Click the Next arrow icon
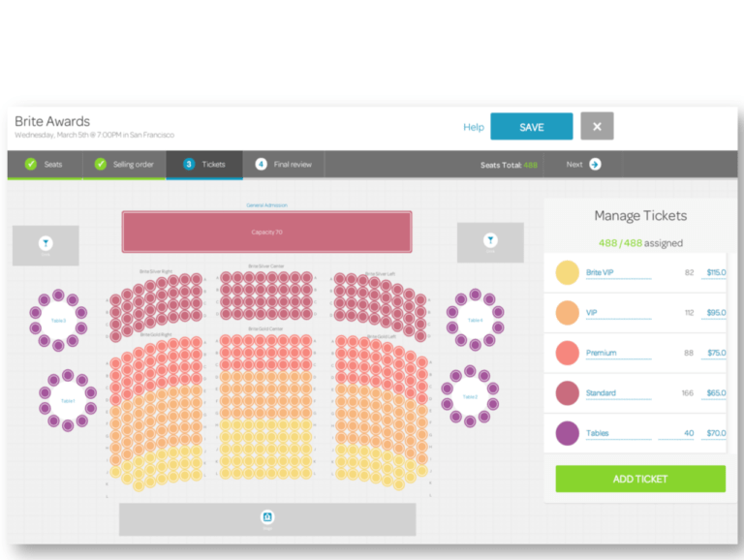Viewport: 744px width, 560px height. point(595,165)
